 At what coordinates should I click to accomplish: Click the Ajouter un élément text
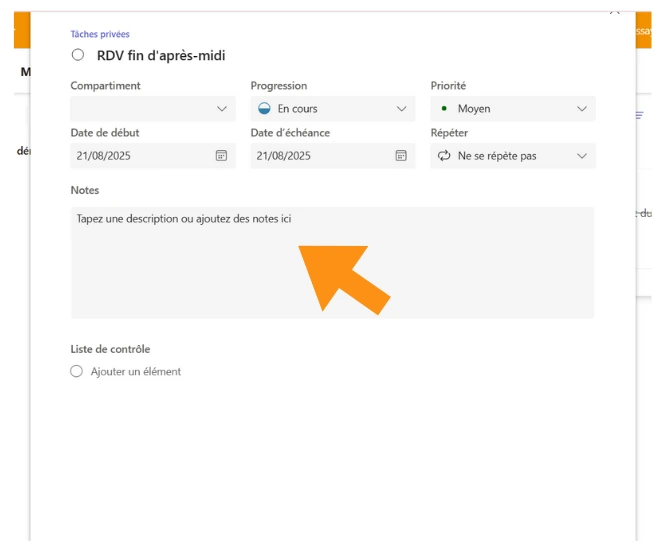(136, 371)
